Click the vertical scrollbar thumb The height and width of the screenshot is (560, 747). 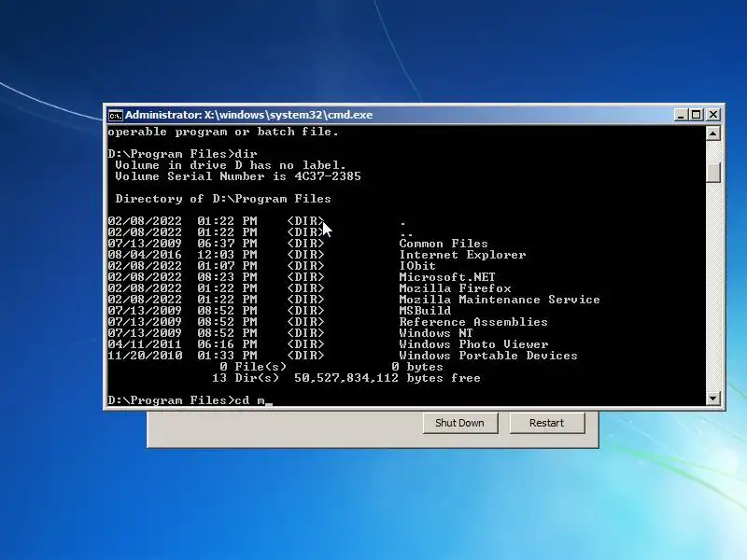pyautogui.click(x=712, y=173)
